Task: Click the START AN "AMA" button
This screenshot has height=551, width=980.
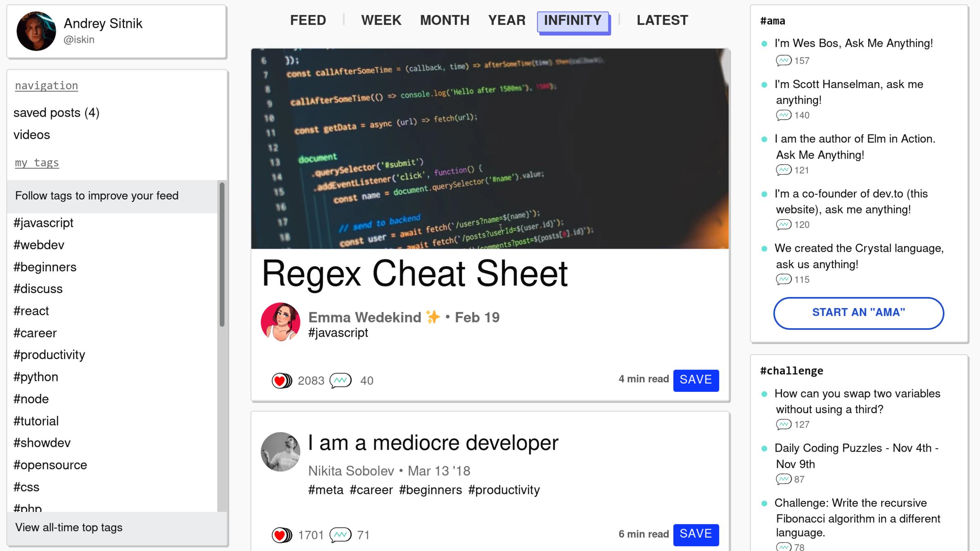Action: [858, 313]
